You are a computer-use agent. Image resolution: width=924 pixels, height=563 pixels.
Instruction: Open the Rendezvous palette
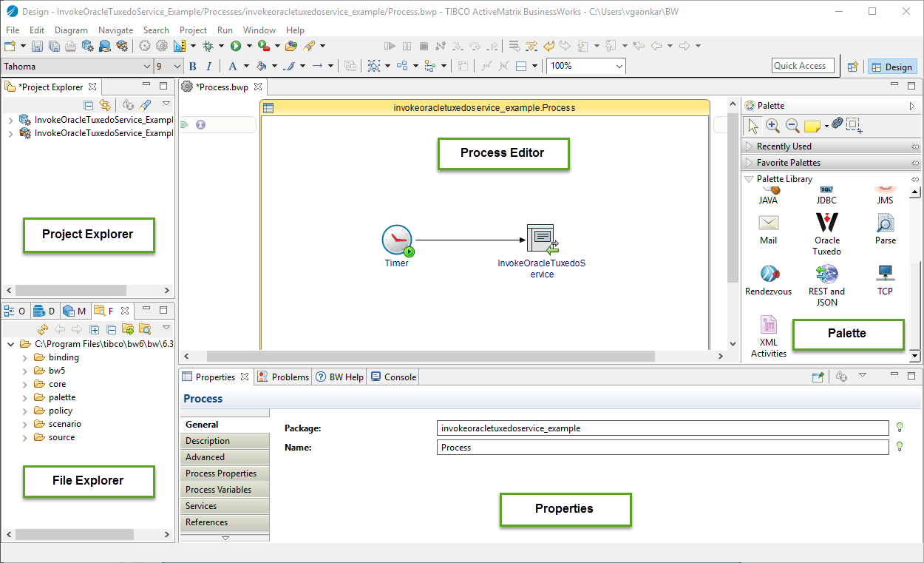768,274
